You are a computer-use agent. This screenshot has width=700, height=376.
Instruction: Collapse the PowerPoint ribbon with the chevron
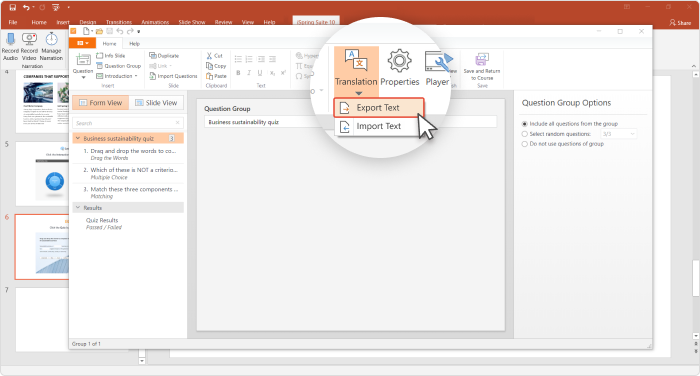(x=694, y=66)
